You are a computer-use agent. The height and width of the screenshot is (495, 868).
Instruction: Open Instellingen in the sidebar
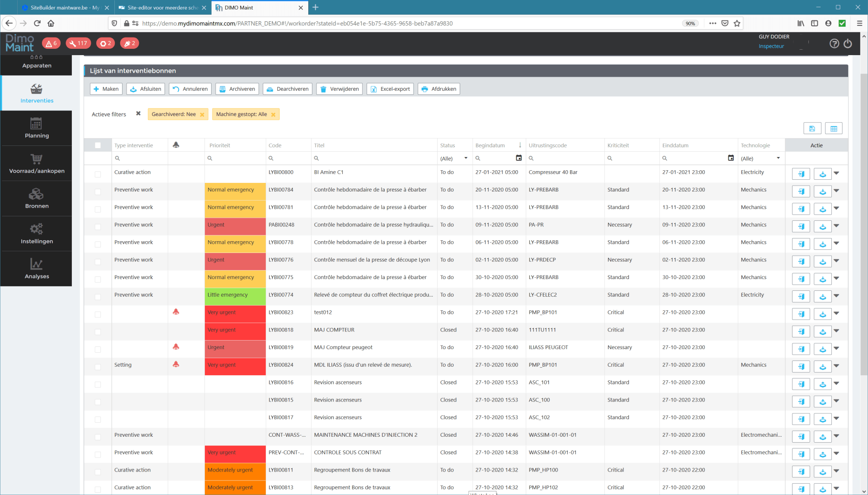coord(37,234)
